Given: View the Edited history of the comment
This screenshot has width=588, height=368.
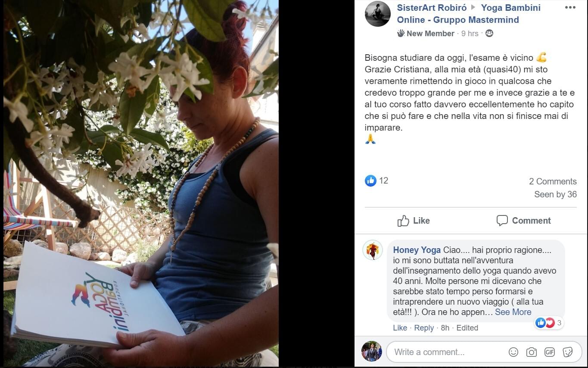Looking at the screenshot, I should point(467,328).
